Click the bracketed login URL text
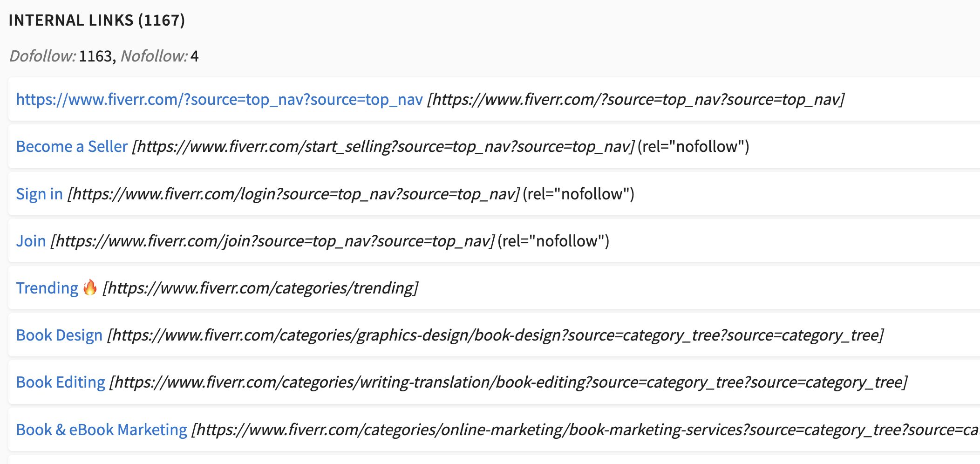The width and height of the screenshot is (980, 464). [293, 194]
